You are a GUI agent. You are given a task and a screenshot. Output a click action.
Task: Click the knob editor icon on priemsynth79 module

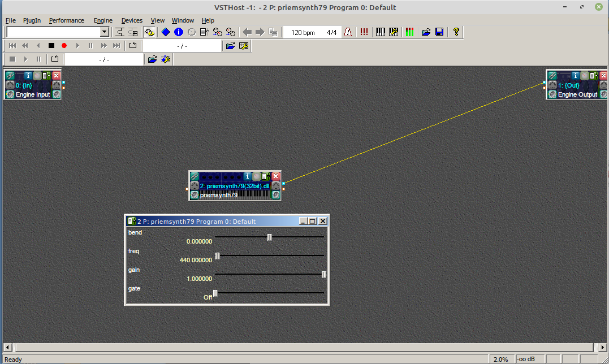tap(256, 176)
